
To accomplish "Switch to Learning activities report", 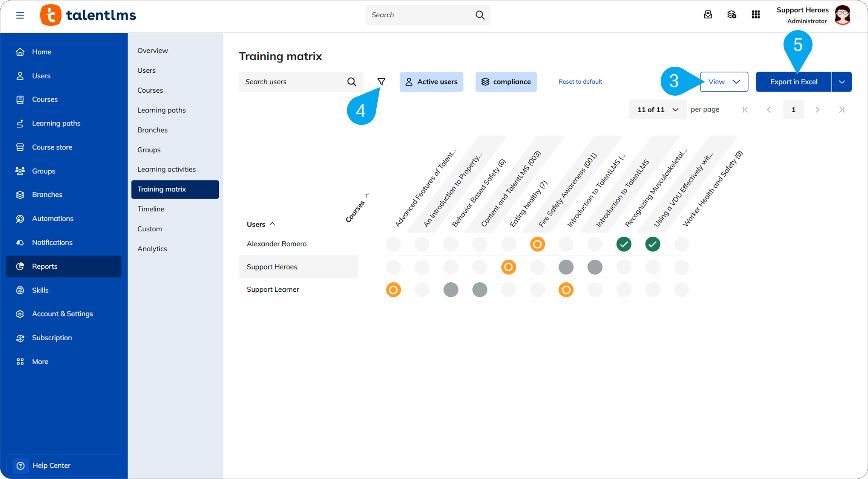I will pyautogui.click(x=175, y=169).
